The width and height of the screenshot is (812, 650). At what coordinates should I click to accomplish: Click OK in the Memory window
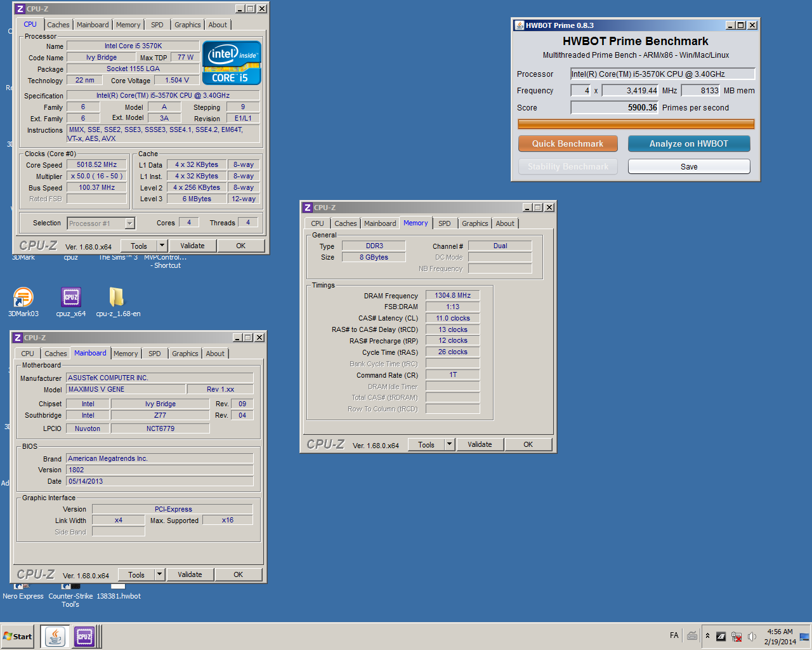pos(528,444)
